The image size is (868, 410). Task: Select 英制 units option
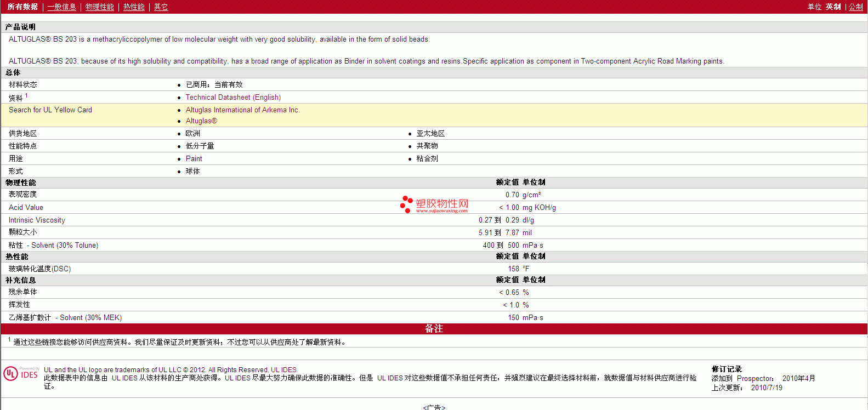pyautogui.click(x=833, y=7)
